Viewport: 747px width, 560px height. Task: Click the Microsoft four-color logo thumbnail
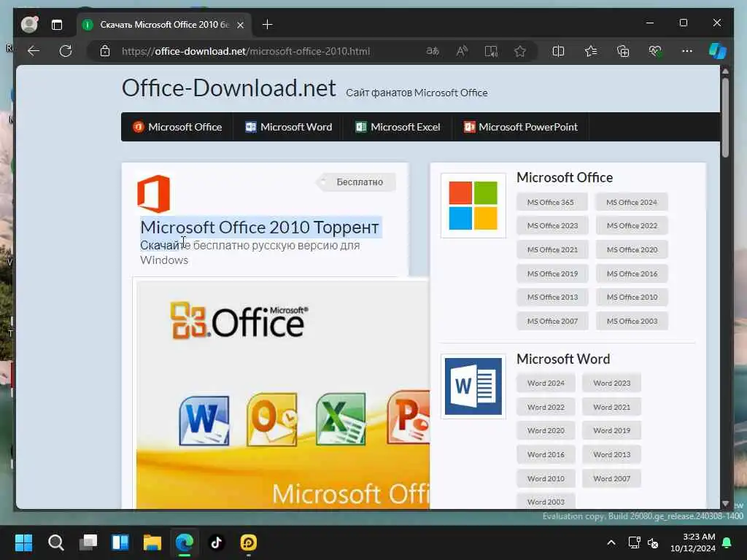pyautogui.click(x=473, y=205)
